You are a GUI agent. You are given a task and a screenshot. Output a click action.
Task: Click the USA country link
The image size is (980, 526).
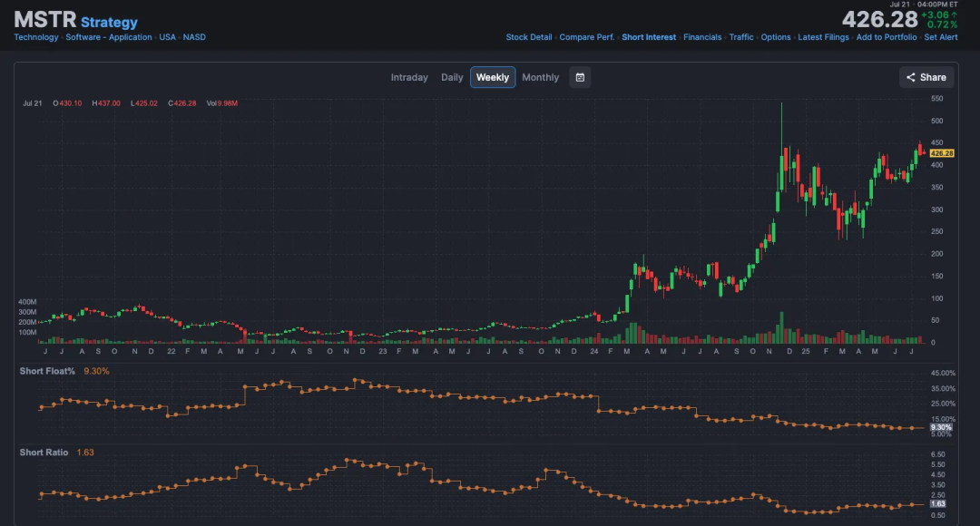coord(168,37)
